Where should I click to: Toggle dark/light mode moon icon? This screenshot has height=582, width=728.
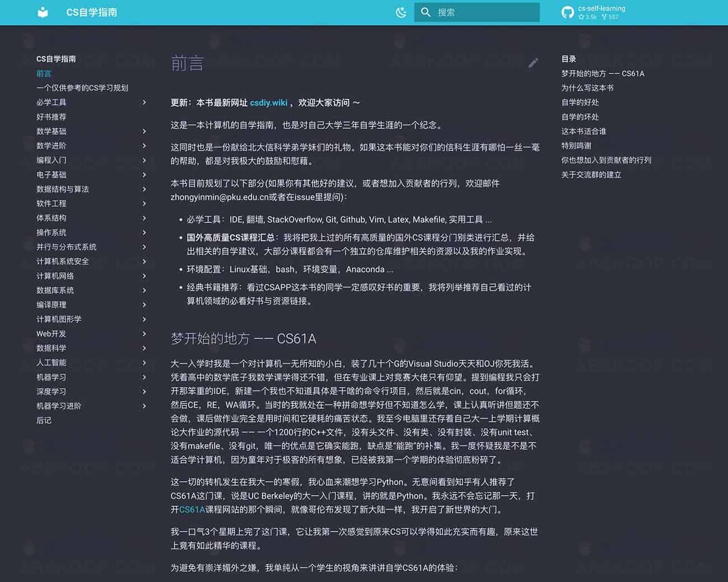point(401,12)
